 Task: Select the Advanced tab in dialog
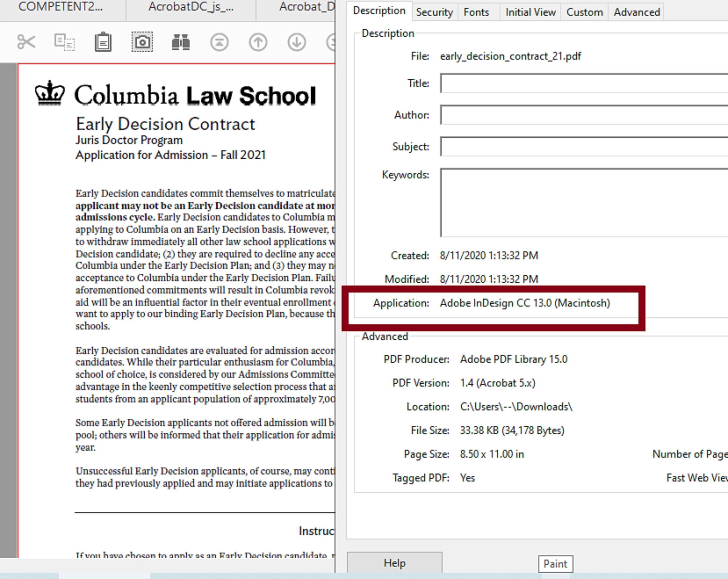pyautogui.click(x=636, y=12)
